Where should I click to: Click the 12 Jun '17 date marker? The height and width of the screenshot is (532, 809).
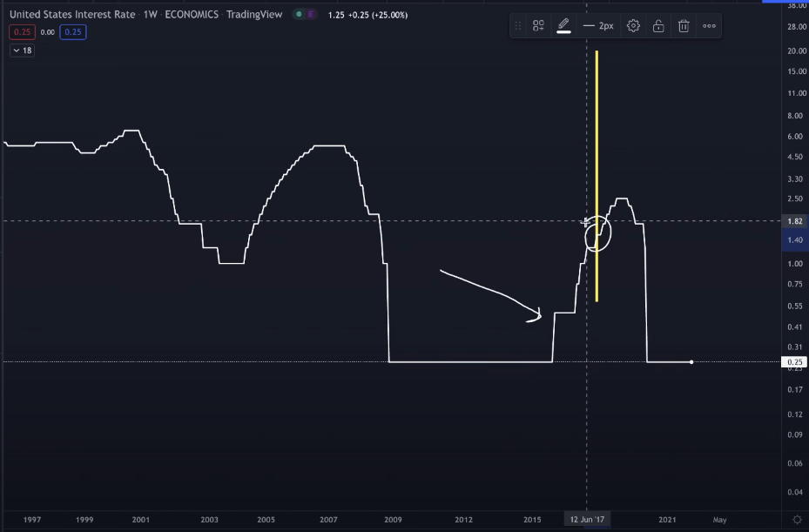point(587,520)
